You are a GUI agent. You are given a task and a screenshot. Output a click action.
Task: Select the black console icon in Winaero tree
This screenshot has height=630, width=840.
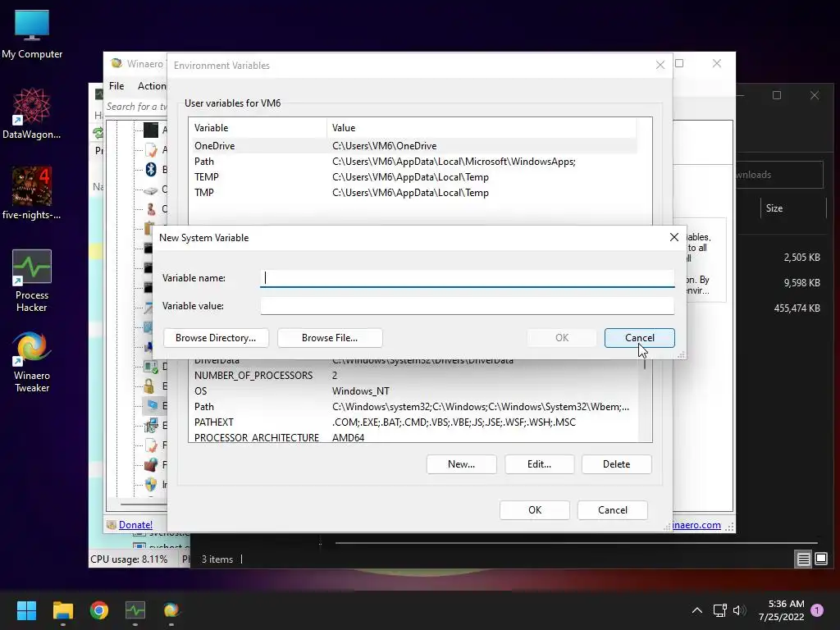(x=151, y=130)
